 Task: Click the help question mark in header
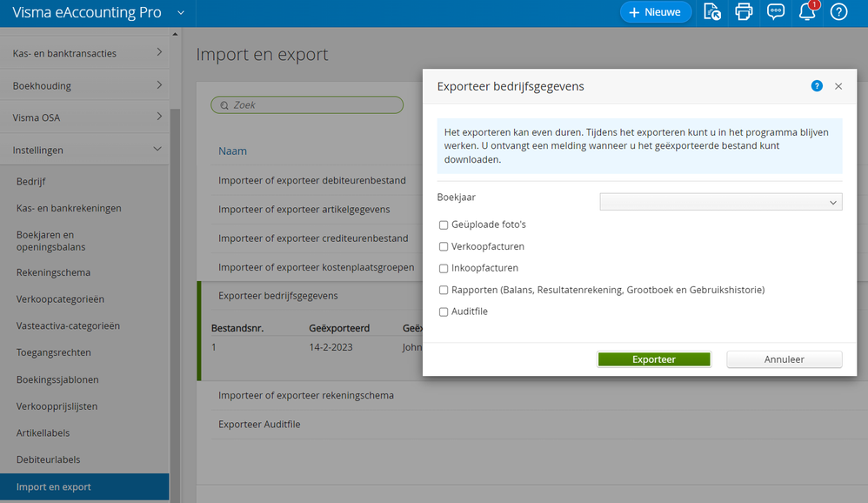pyautogui.click(x=838, y=12)
